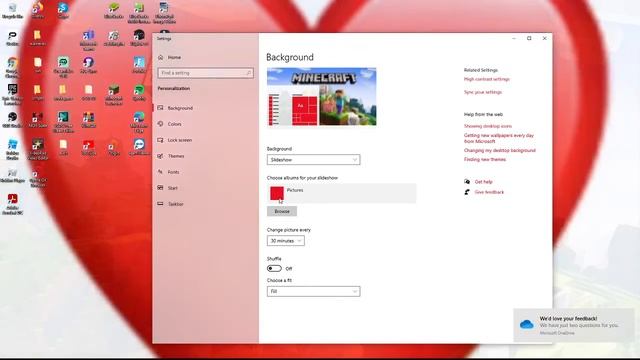Select the Pictures slideshow album
Image resolution: width=640 pixels, height=360 pixels.
(x=342, y=193)
